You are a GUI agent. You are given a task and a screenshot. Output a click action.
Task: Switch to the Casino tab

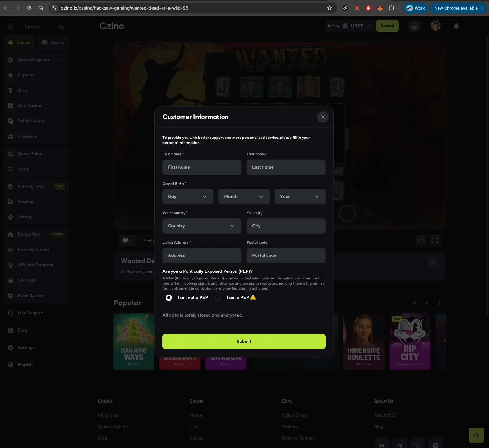point(20,43)
